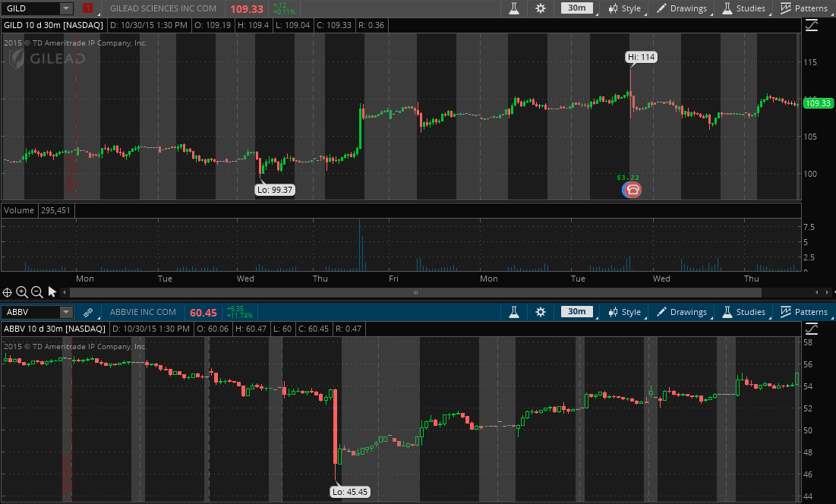This screenshot has height=504, width=836.
Task: Click the zoom in magnifier icon
Action: tap(22, 292)
